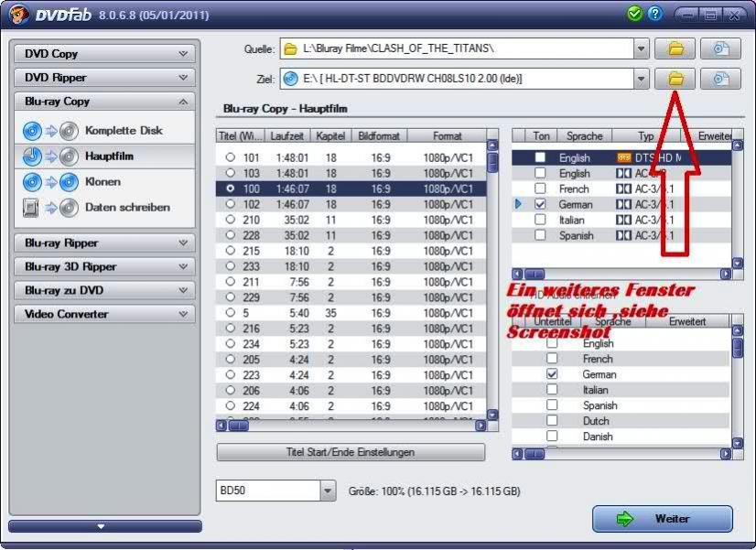Click disc image icon beside Quelle row
756x550 pixels.
720,49
